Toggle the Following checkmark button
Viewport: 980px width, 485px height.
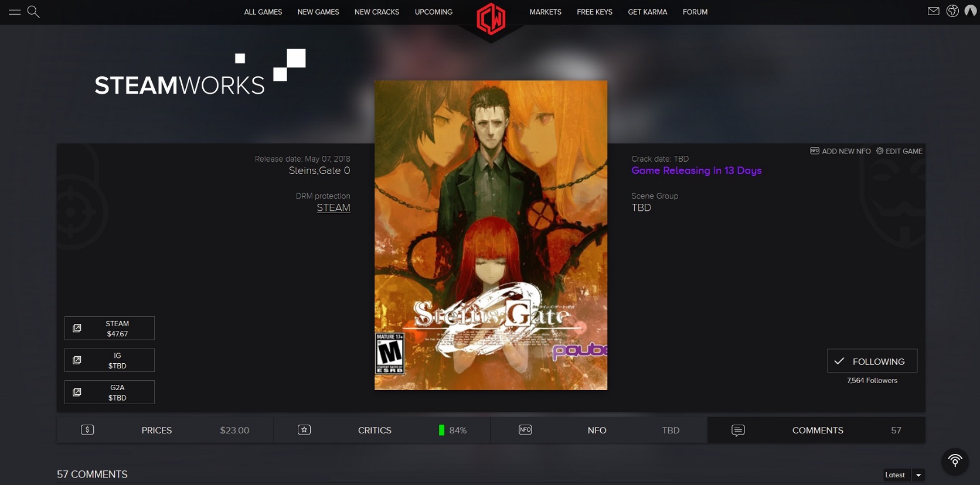[x=872, y=361]
